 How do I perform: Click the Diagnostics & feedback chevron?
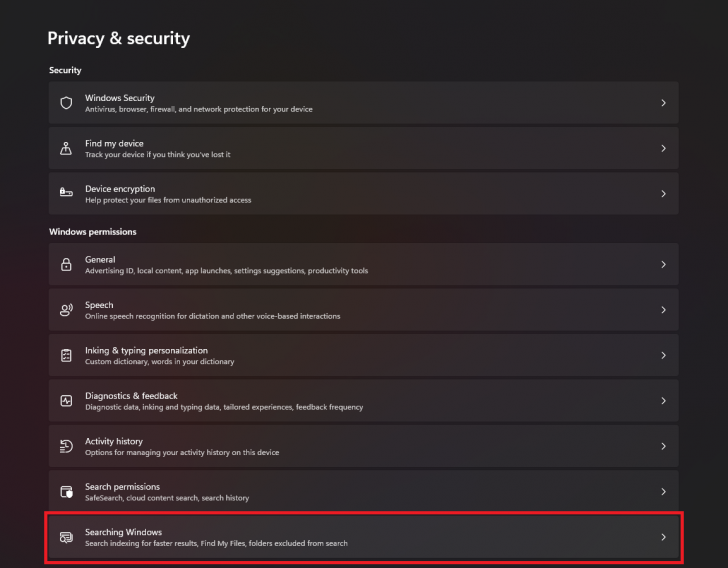(663, 401)
